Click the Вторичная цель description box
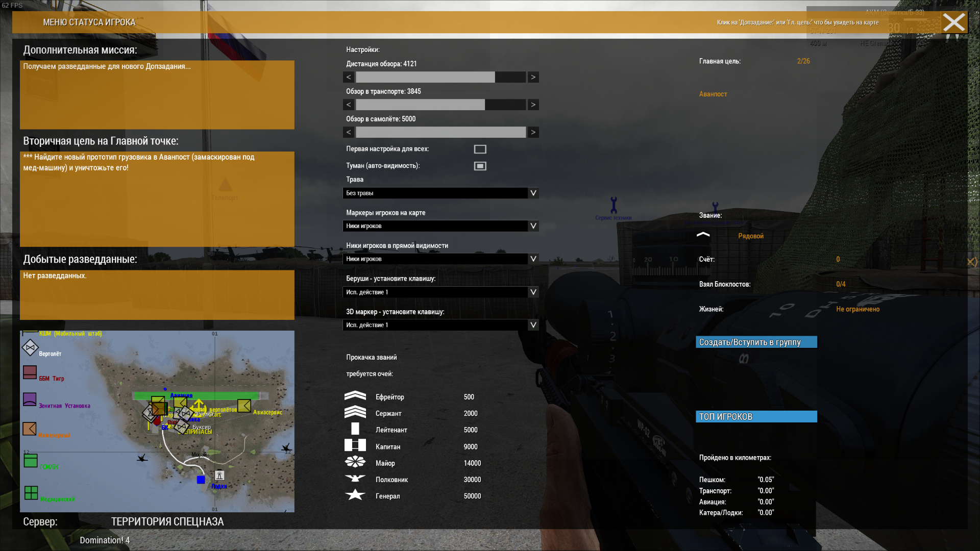The width and height of the screenshot is (980, 551). tap(157, 199)
